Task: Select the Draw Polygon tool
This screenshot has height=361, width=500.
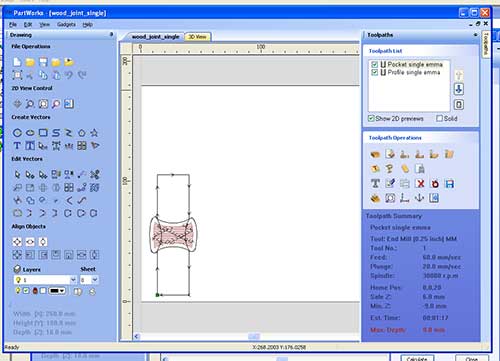Action: [82, 133]
